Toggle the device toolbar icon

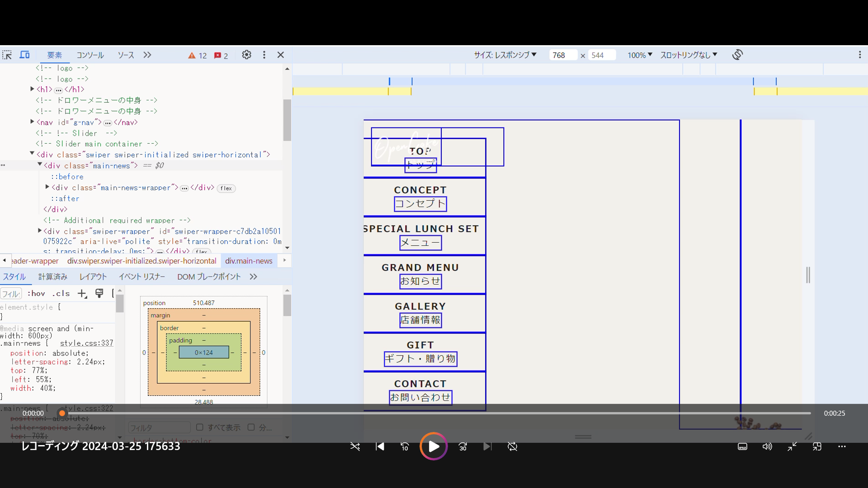pyautogui.click(x=24, y=55)
